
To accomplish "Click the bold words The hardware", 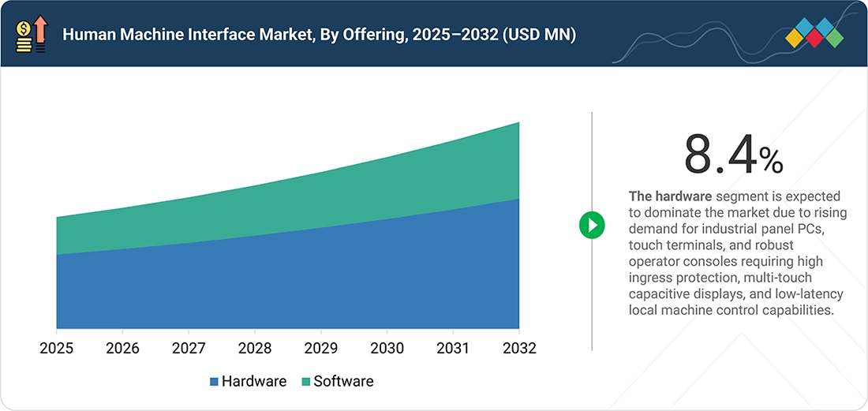I will click(671, 196).
